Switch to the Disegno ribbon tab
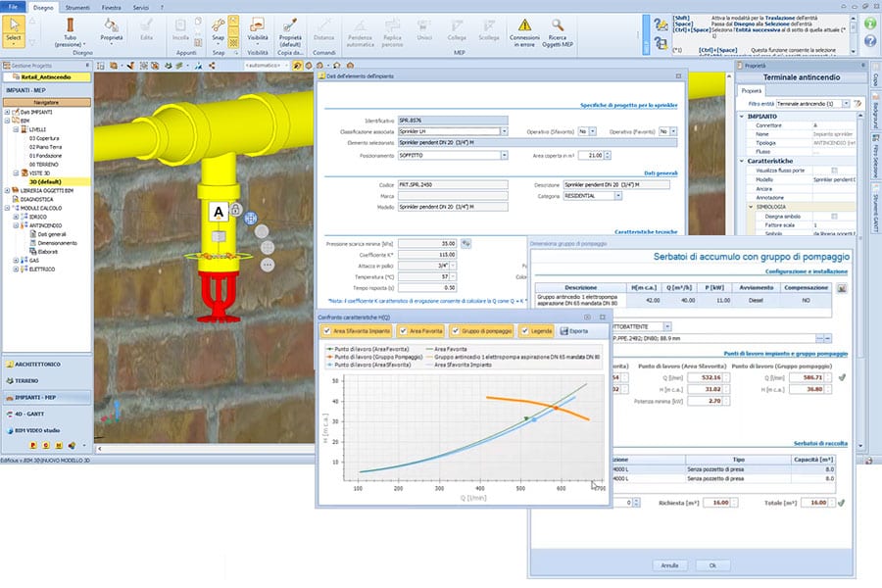The image size is (882, 588). click(x=43, y=7)
